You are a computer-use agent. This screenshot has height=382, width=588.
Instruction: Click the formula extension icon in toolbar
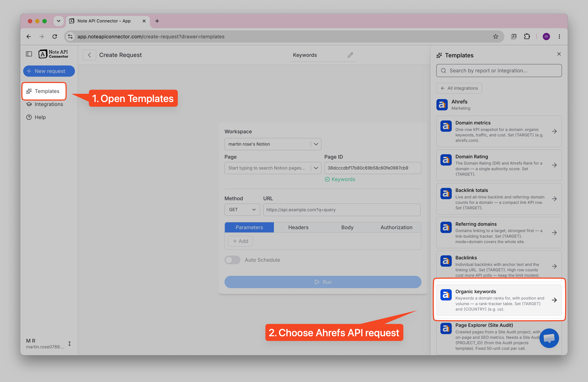(513, 37)
